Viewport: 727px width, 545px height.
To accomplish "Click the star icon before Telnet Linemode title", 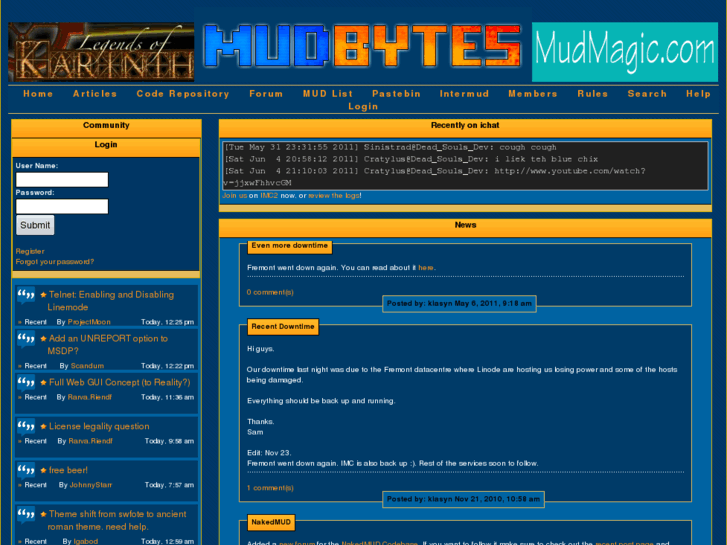I will pyautogui.click(x=43, y=295).
